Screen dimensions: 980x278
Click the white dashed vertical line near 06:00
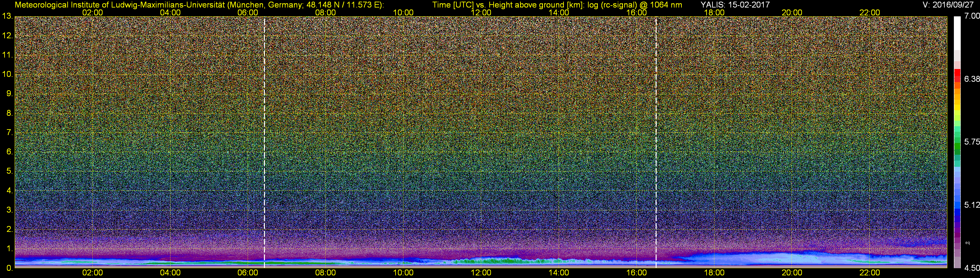pos(264,141)
